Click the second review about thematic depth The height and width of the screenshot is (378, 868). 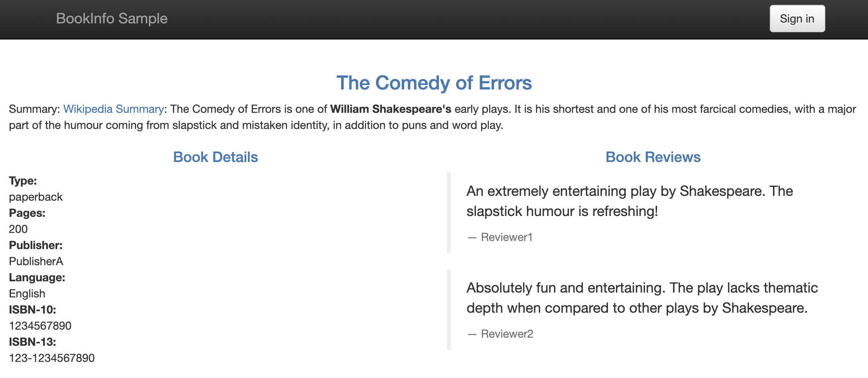point(642,298)
